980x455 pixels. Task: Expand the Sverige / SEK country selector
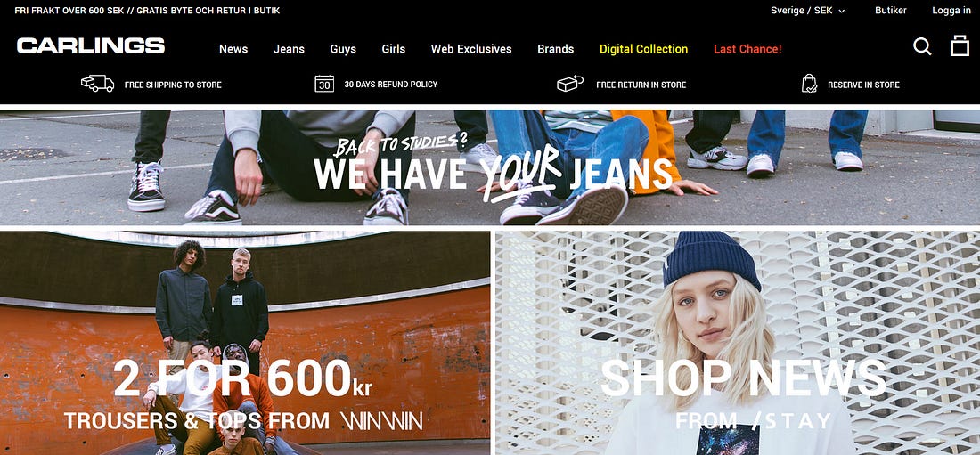point(807,11)
